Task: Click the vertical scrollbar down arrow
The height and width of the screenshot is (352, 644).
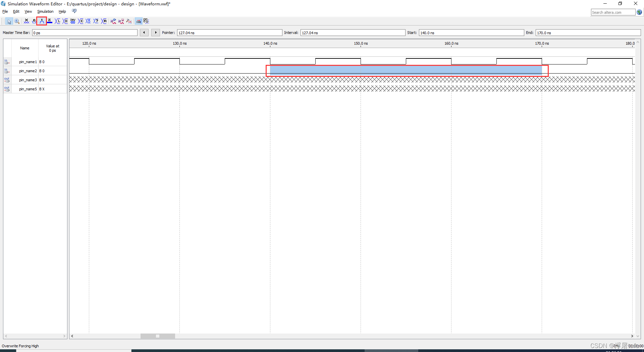Action: click(x=638, y=336)
